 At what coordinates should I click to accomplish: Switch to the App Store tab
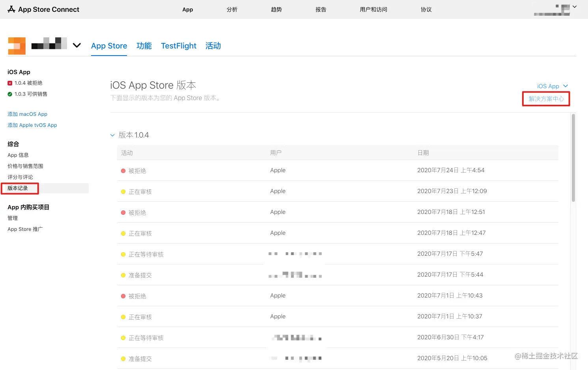point(109,46)
